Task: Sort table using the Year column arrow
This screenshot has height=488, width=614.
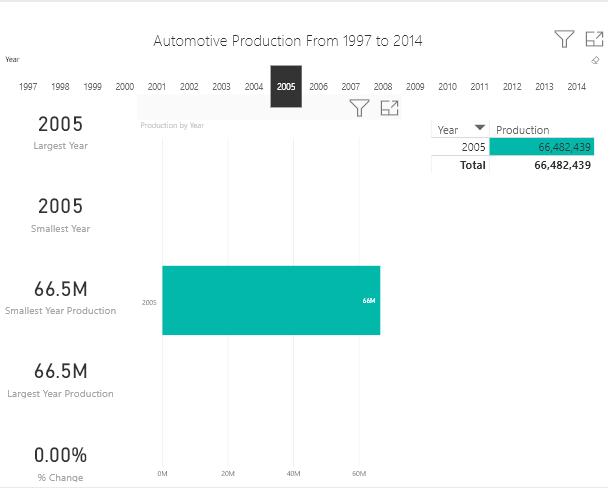Action: (x=480, y=129)
